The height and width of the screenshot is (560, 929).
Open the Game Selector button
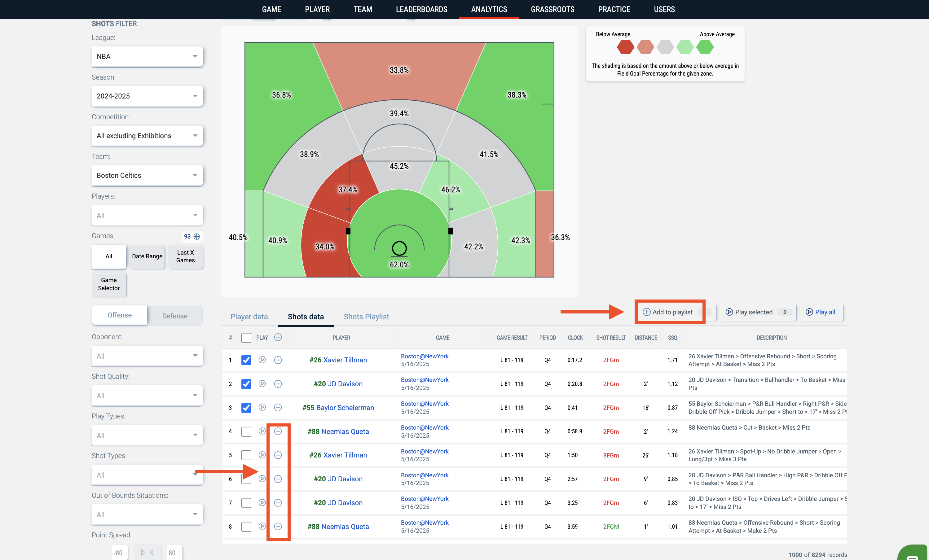(x=108, y=284)
